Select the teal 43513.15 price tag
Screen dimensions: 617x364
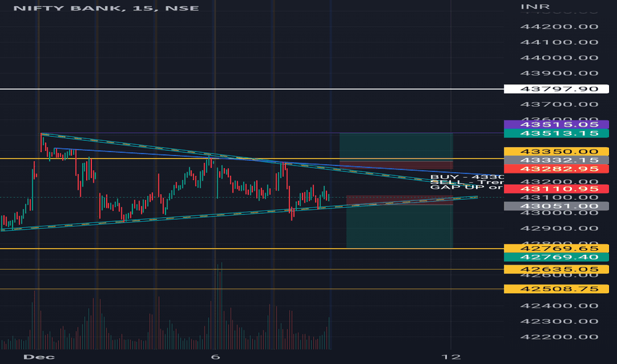click(556, 134)
